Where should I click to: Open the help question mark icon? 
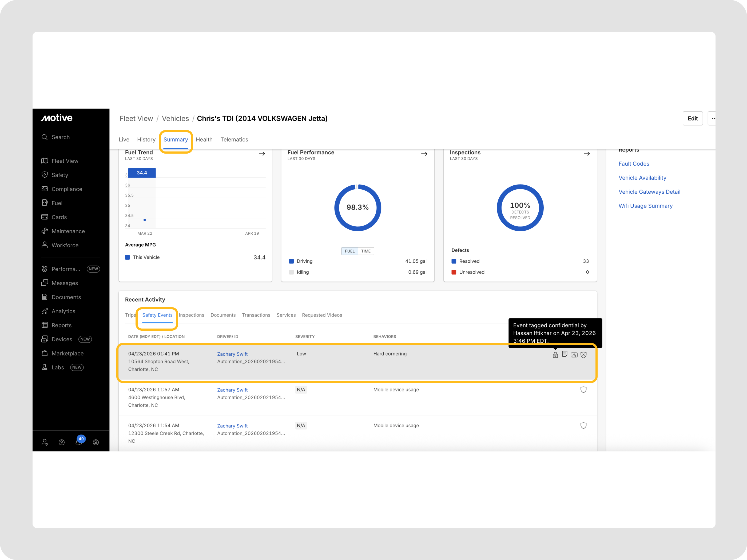(x=61, y=442)
